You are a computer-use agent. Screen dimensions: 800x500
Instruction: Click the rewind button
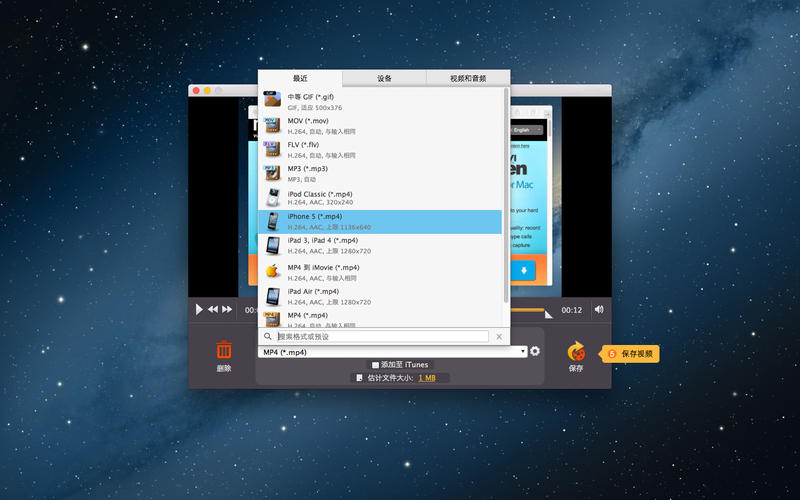[213, 309]
